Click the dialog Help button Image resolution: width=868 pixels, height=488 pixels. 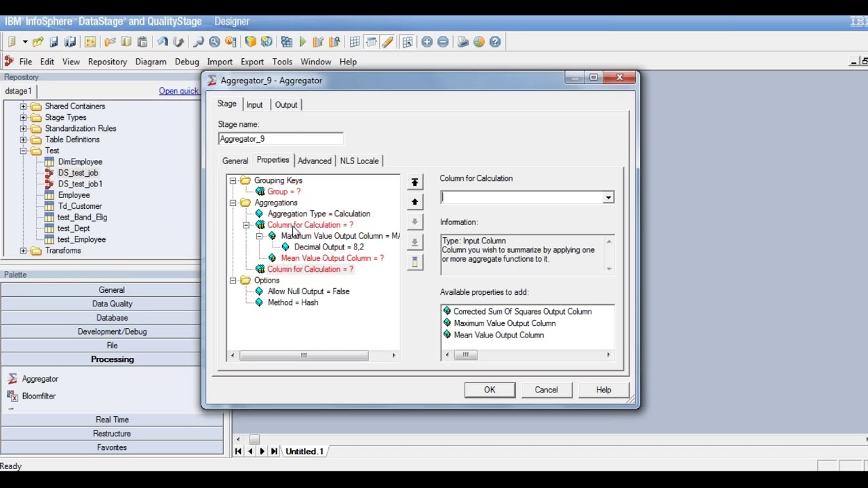point(604,390)
